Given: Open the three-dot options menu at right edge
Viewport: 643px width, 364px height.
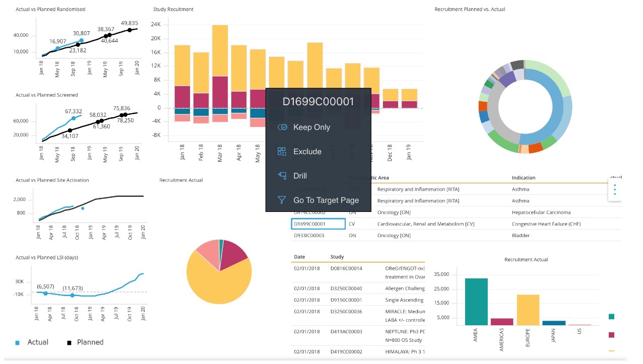Looking at the screenshot, I should tap(615, 190).
